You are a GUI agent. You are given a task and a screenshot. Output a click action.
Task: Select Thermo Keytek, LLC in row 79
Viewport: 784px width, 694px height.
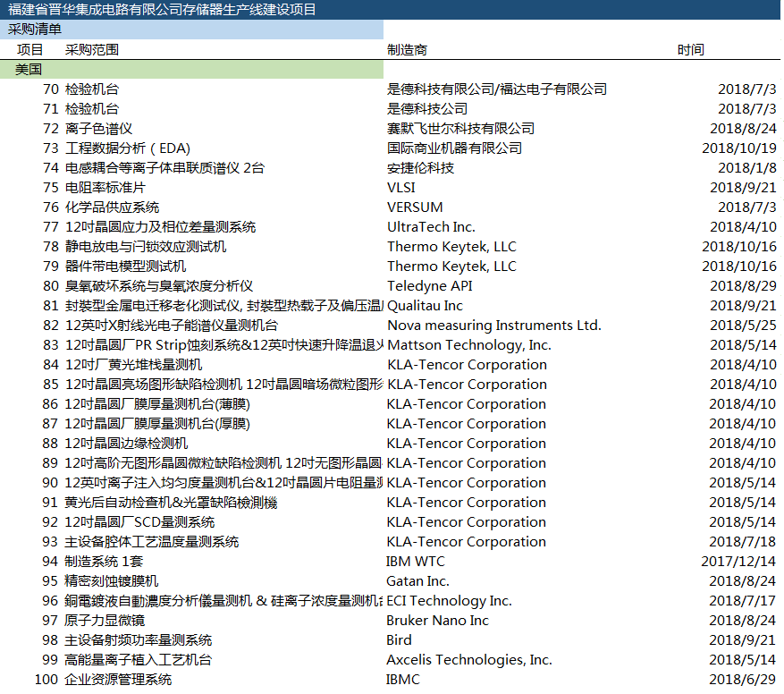pos(451,267)
